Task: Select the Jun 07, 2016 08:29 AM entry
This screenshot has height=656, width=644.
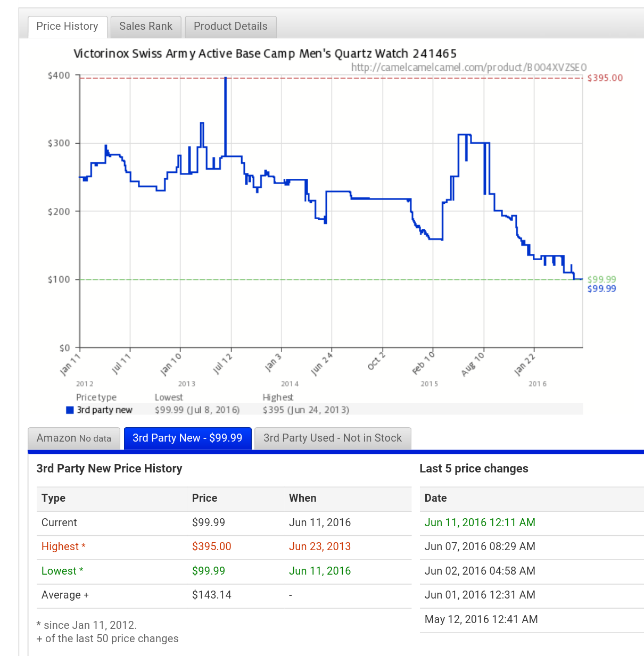Action: 480,546
